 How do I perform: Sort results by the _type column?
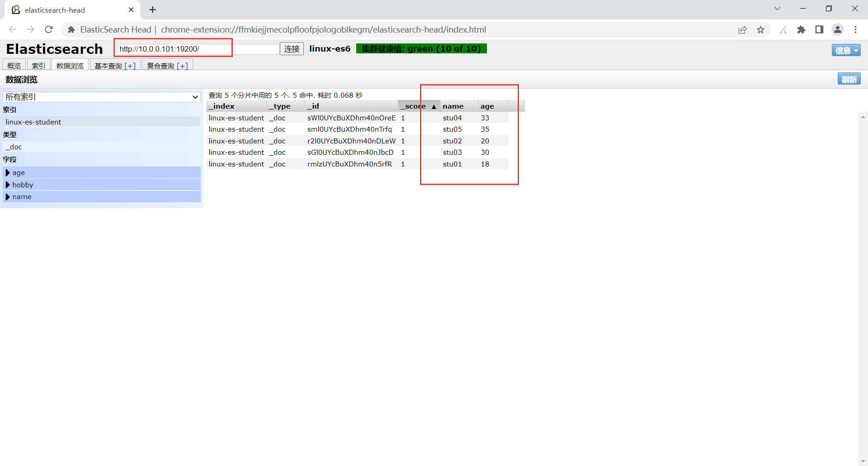[286, 106]
